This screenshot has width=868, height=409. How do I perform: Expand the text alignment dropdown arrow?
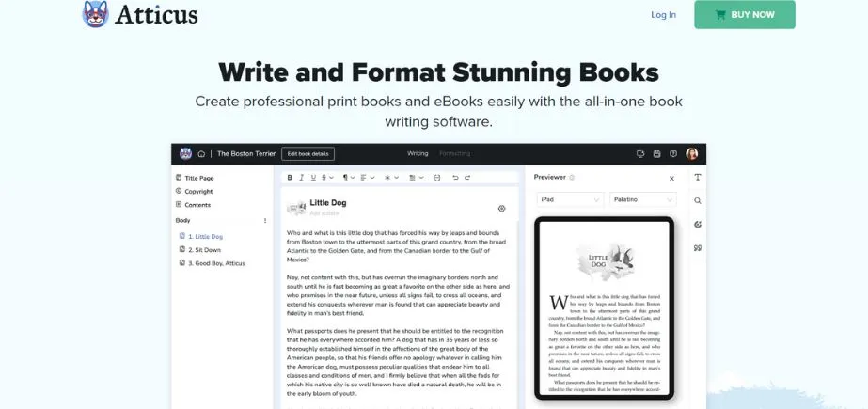[x=372, y=177]
